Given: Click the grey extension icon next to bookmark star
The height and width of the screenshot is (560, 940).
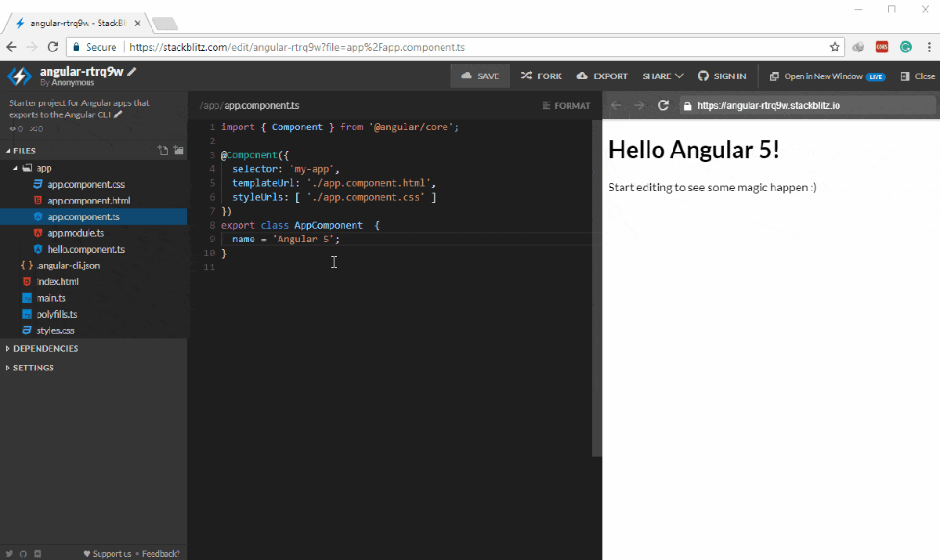Looking at the screenshot, I should [x=859, y=47].
